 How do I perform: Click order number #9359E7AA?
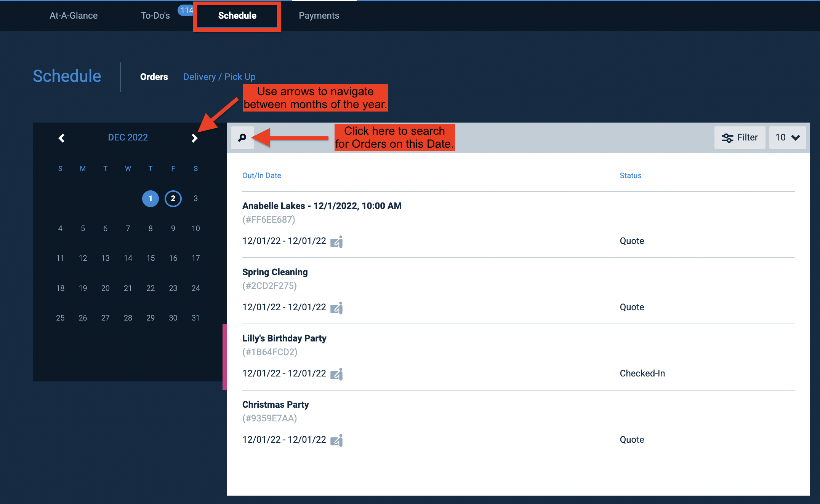pos(269,418)
